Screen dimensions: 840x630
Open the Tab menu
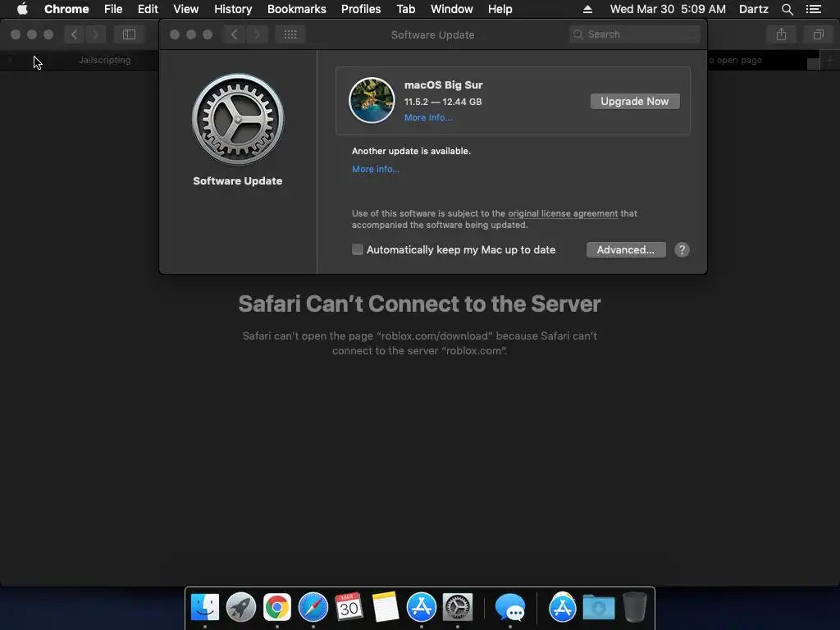click(405, 9)
